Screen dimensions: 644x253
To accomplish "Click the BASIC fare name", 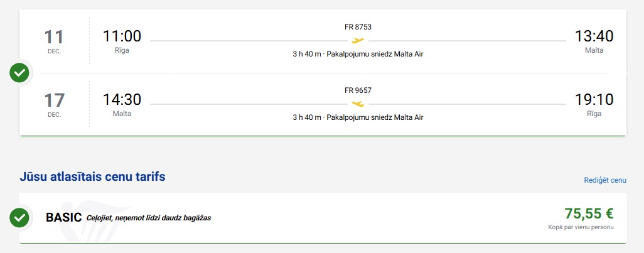I will coord(63,218).
